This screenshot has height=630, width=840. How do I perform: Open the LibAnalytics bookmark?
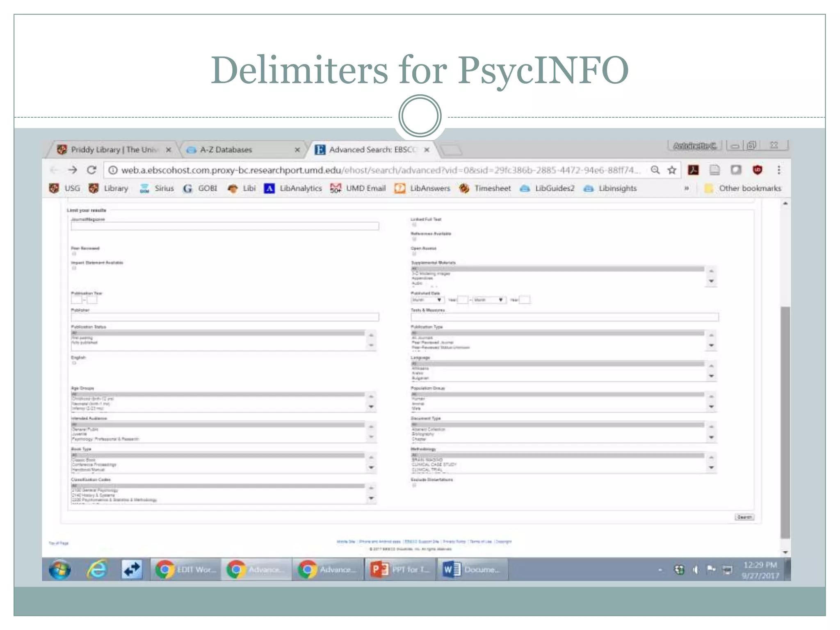point(293,188)
